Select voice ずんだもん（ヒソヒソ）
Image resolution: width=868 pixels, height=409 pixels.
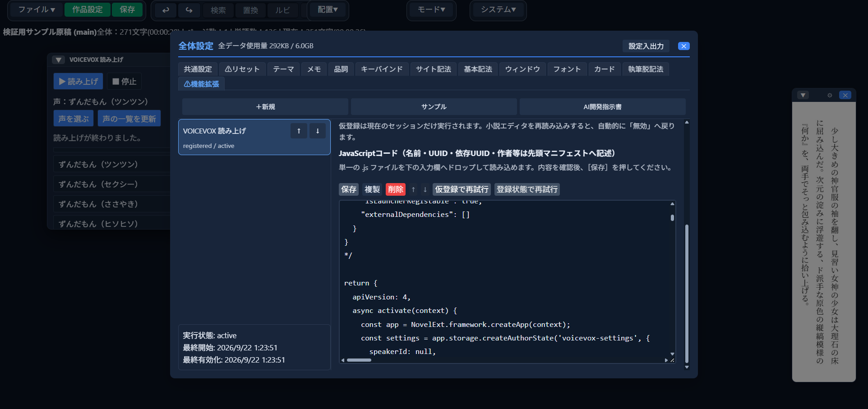[x=111, y=223]
